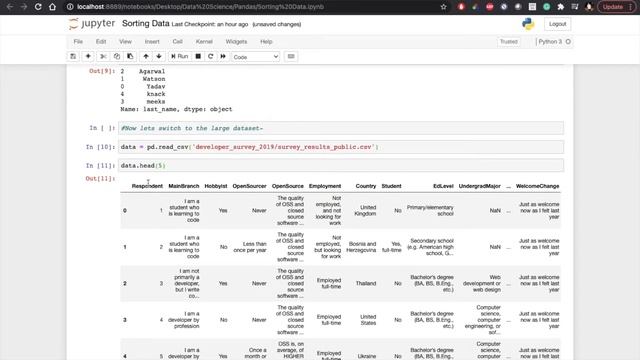Screen dimensions: 640x360
Task: Open the command palette keyboard icon
Action: coord(291,56)
